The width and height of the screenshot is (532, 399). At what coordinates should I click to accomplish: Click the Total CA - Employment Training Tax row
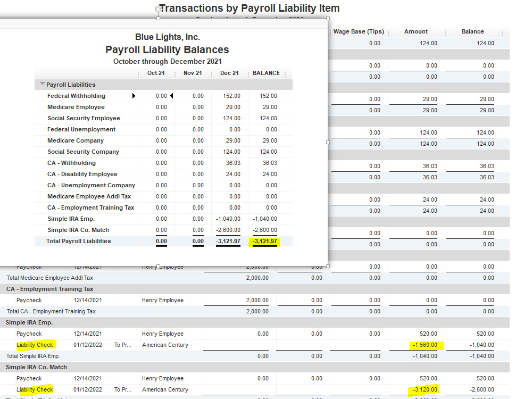(x=254, y=311)
